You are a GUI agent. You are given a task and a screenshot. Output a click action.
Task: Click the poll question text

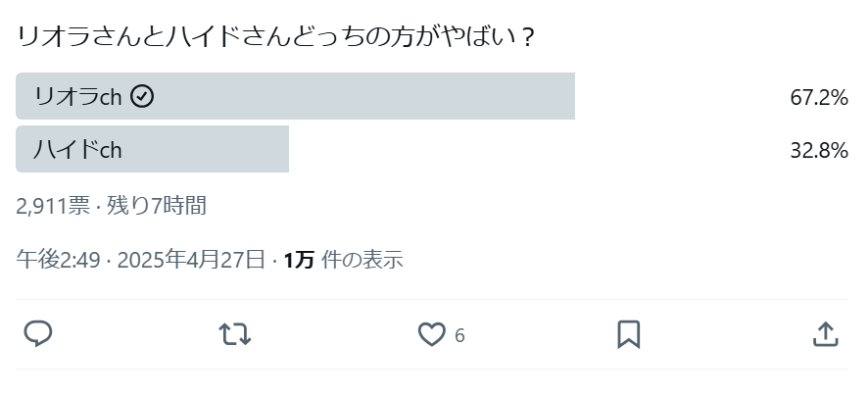(275, 38)
